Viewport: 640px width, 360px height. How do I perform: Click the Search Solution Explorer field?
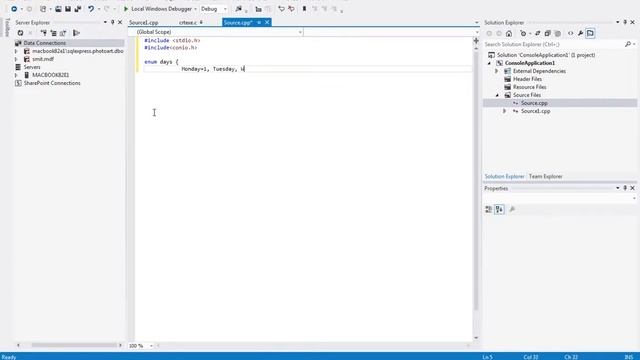coord(553,44)
